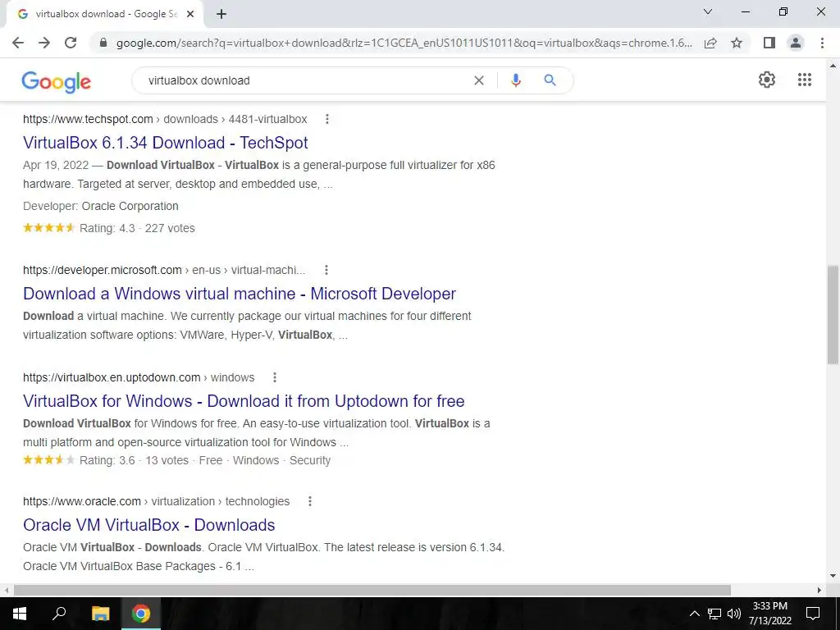The width and height of the screenshot is (840, 630).
Task: Open the Windows Start menu
Action: tap(19, 614)
